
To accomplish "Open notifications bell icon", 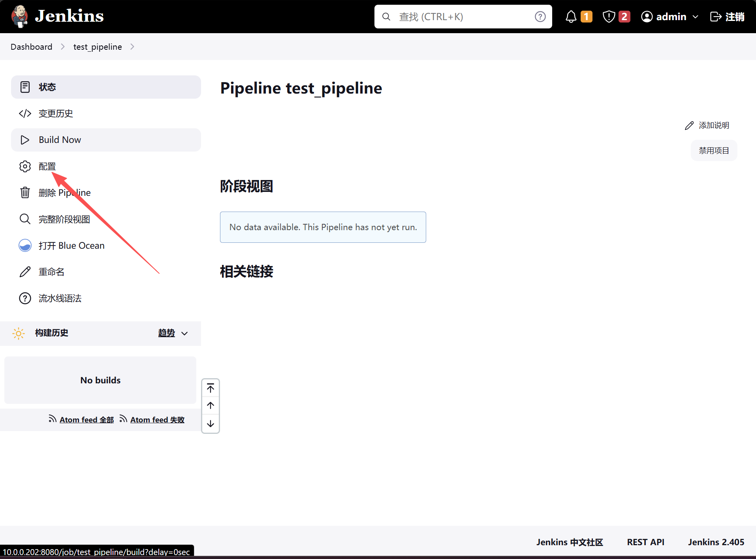I will coord(571,17).
